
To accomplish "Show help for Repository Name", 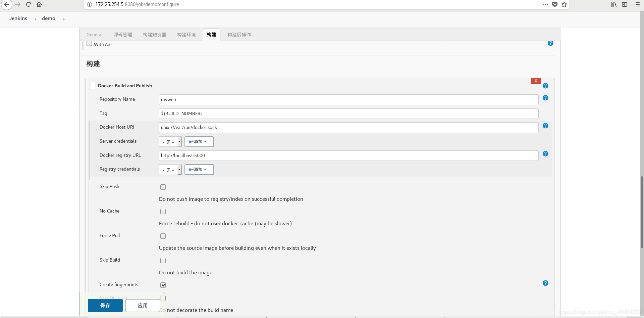I will 545,98.
